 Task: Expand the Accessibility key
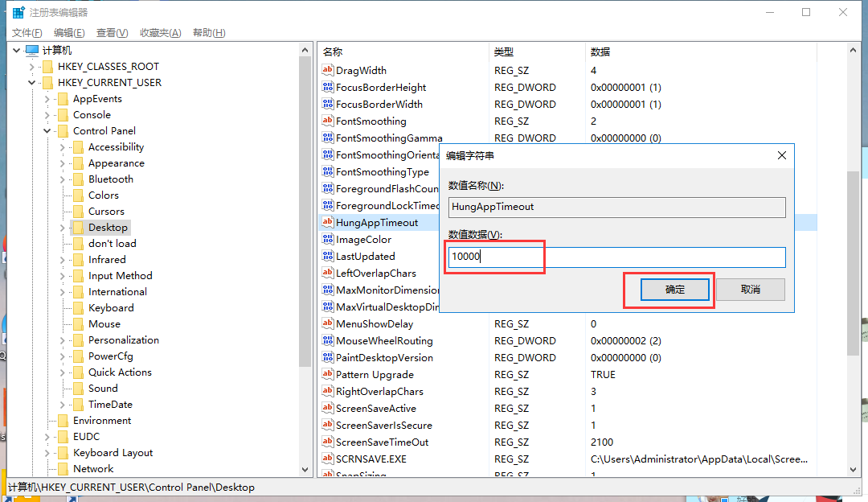coord(63,147)
